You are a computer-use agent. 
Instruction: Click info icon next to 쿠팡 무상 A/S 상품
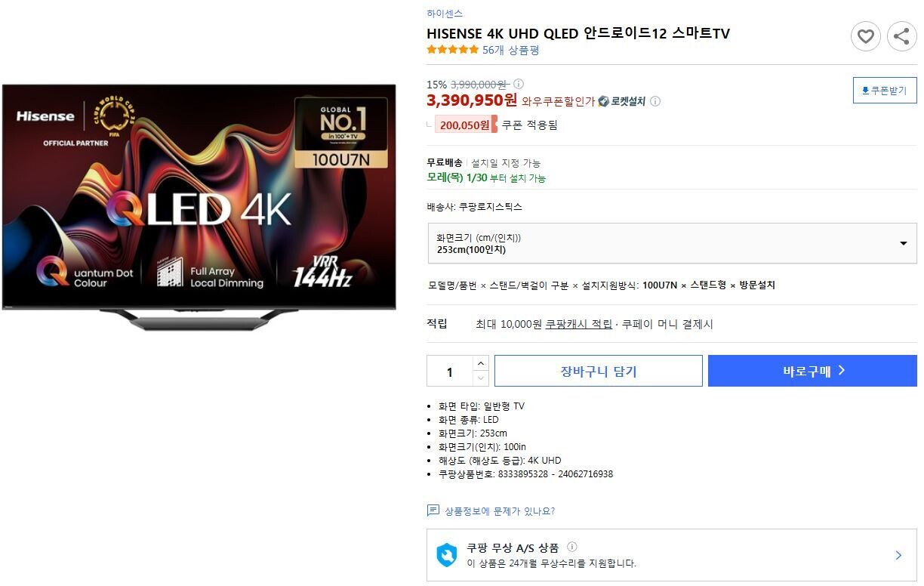coord(572,547)
